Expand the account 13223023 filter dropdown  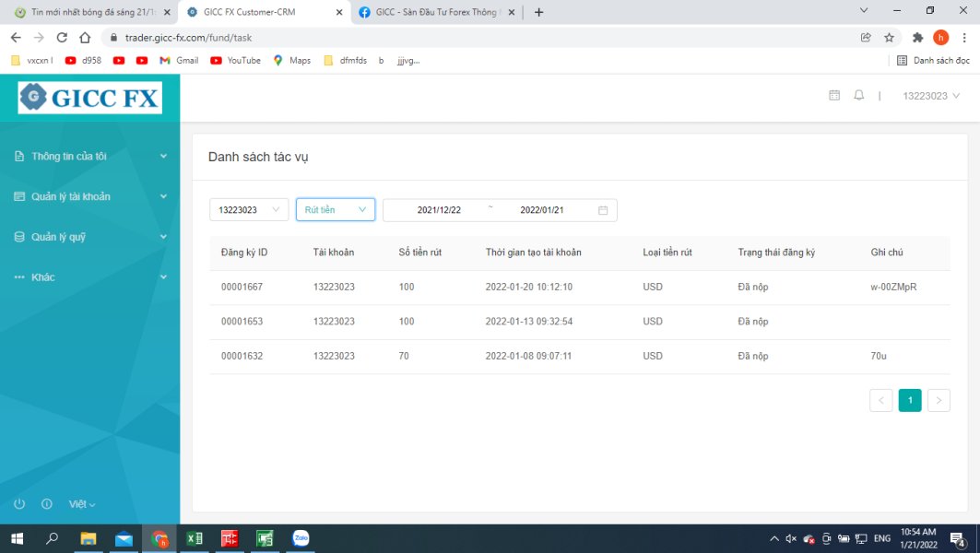(x=249, y=210)
